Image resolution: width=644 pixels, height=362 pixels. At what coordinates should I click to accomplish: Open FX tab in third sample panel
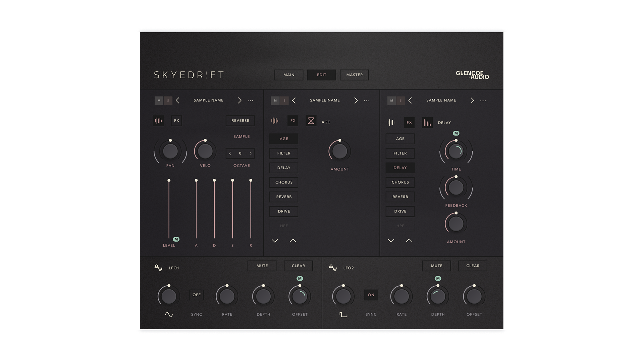pyautogui.click(x=409, y=123)
